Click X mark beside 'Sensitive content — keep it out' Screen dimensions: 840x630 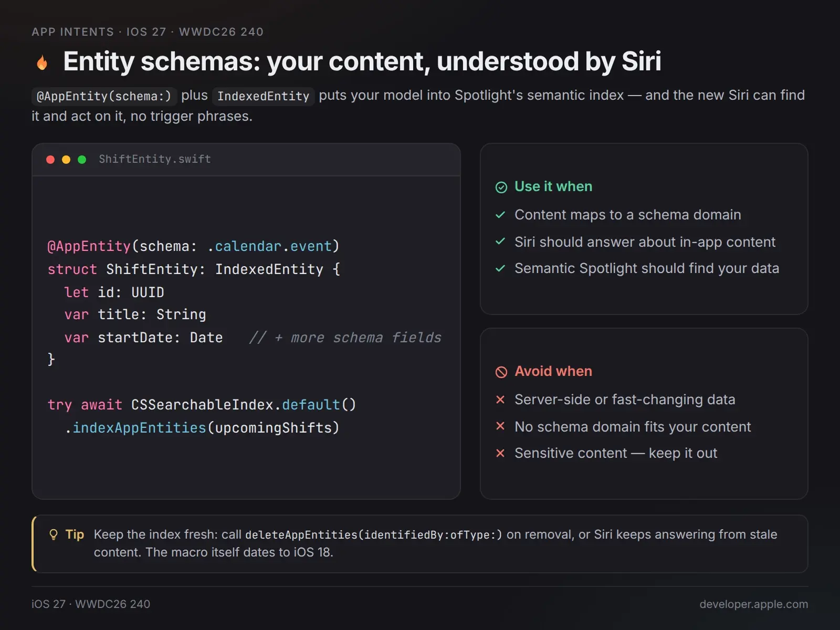(x=500, y=453)
